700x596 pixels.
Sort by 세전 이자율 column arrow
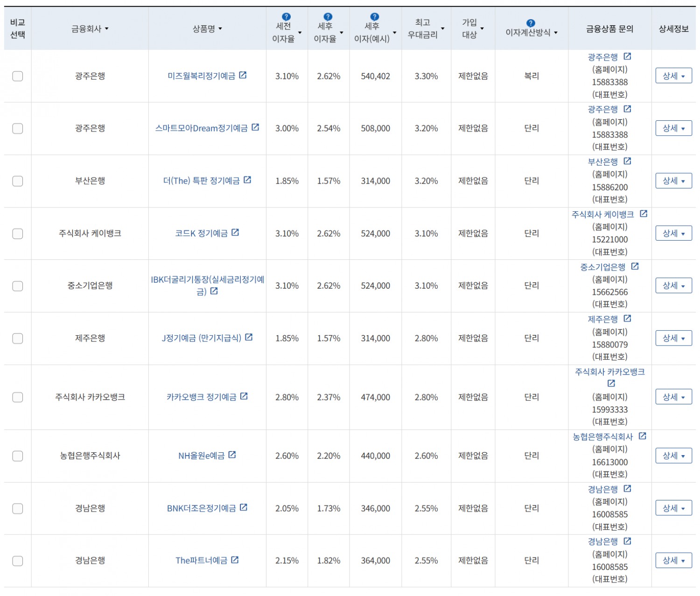[x=300, y=33]
